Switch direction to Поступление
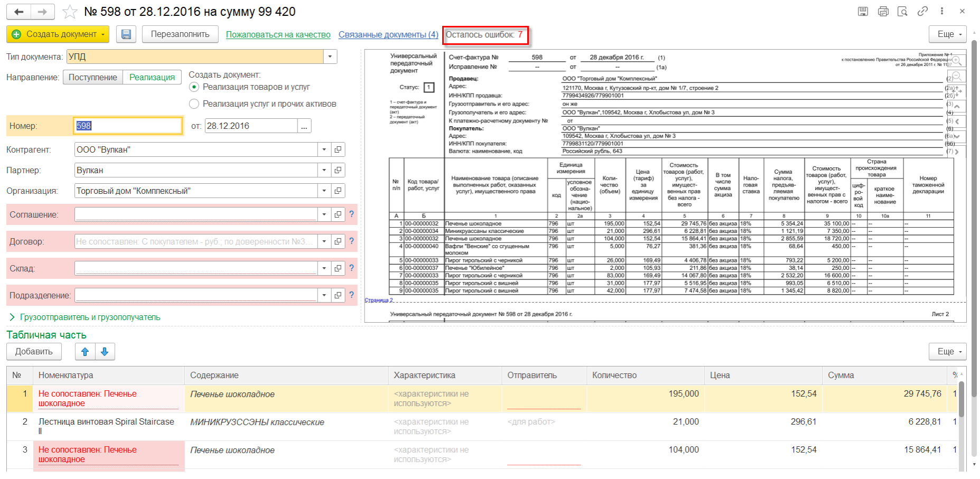 [93, 78]
